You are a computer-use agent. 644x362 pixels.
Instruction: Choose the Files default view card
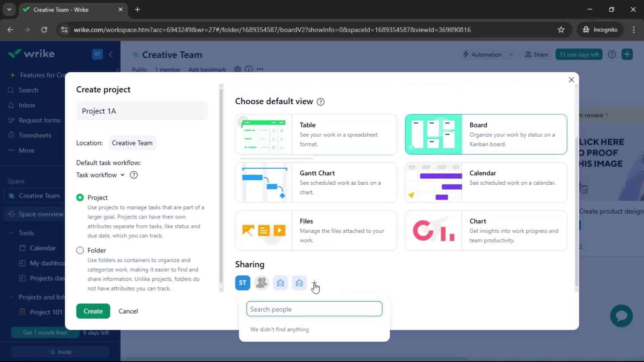point(316,231)
